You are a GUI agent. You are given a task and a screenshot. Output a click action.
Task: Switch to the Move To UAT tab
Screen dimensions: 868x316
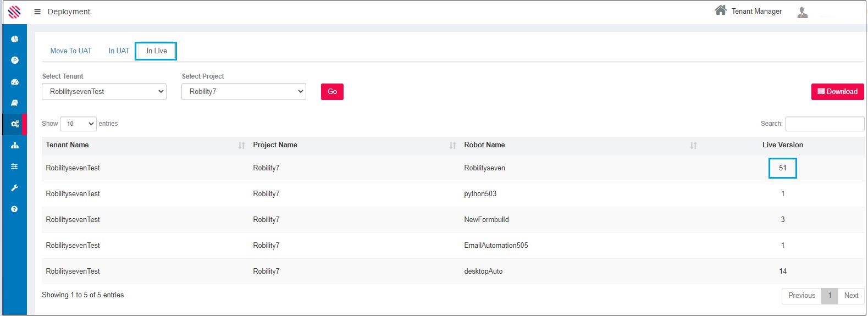pyautogui.click(x=71, y=51)
